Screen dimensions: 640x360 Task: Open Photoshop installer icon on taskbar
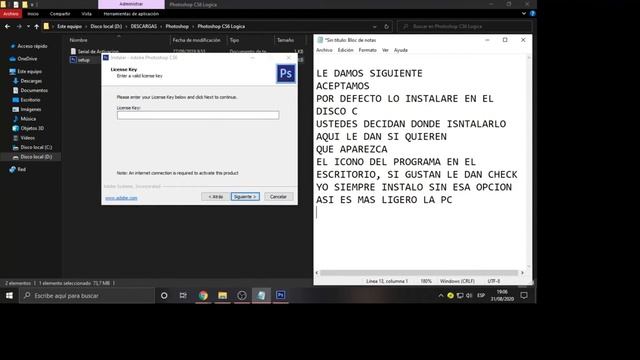click(280, 296)
